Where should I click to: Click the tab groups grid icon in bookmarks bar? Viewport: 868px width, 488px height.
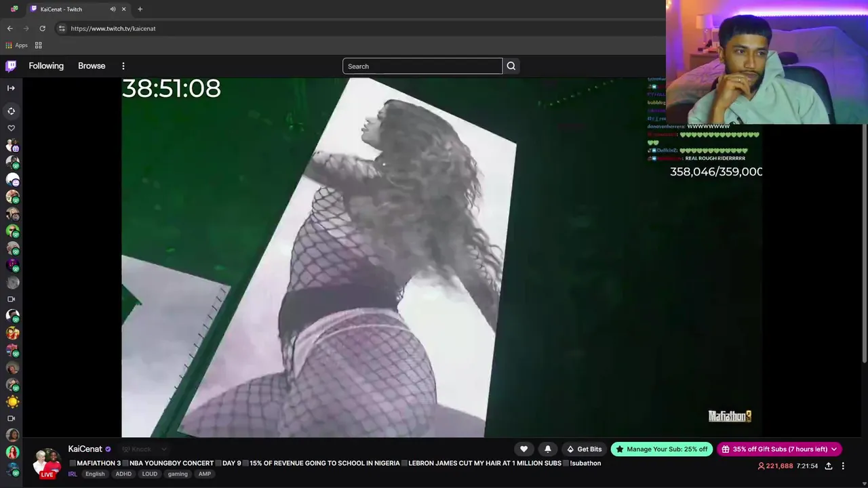[x=39, y=45]
